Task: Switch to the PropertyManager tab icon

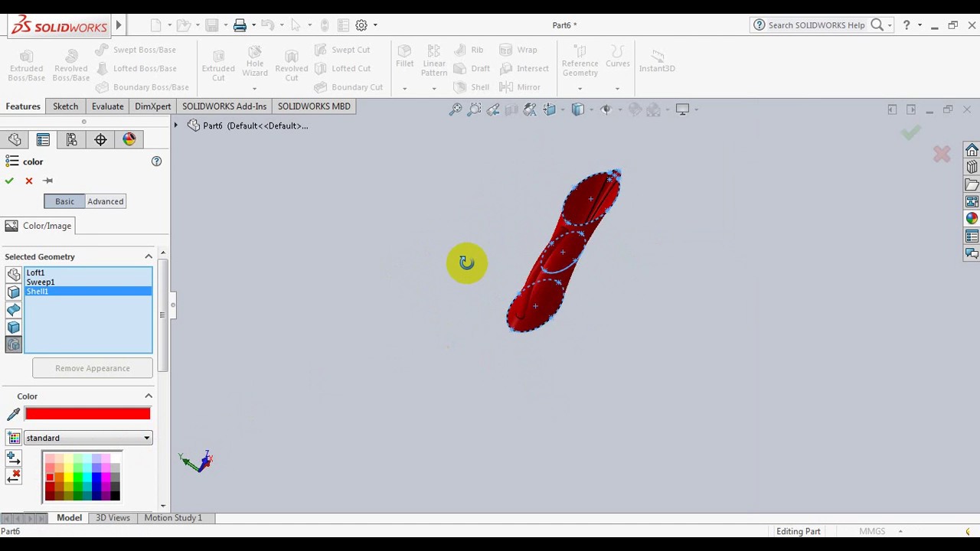Action: (x=43, y=139)
